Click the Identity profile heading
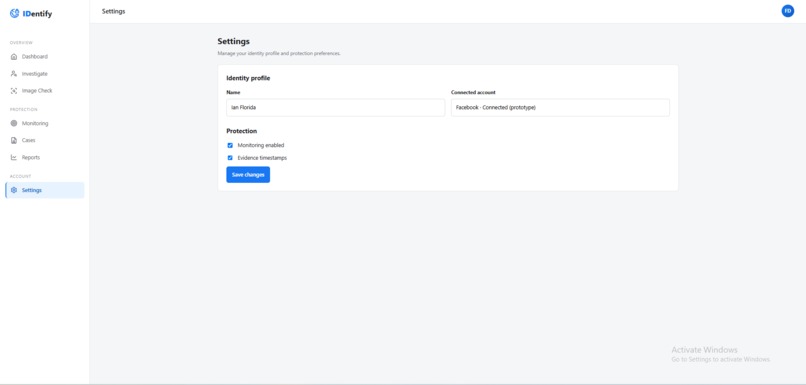This screenshot has height=385, width=806. (x=248, y=78)
